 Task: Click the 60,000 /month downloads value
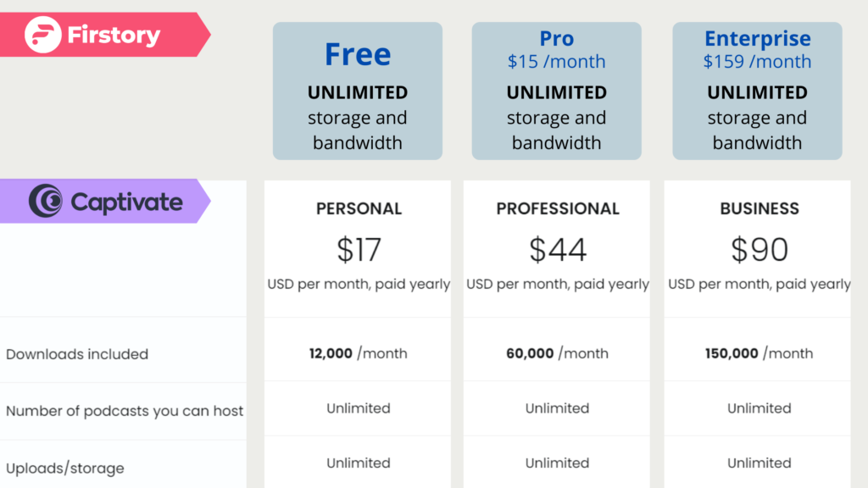(557, 353)
